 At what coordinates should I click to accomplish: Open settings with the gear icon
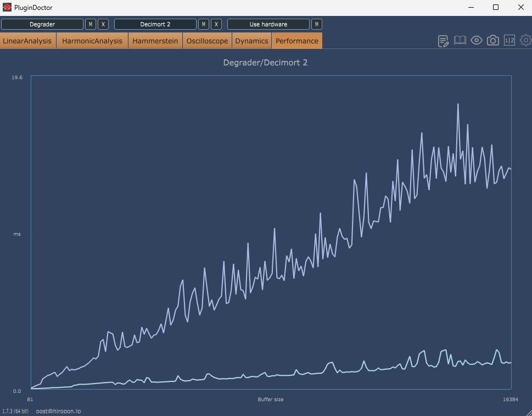coord(526,41)
